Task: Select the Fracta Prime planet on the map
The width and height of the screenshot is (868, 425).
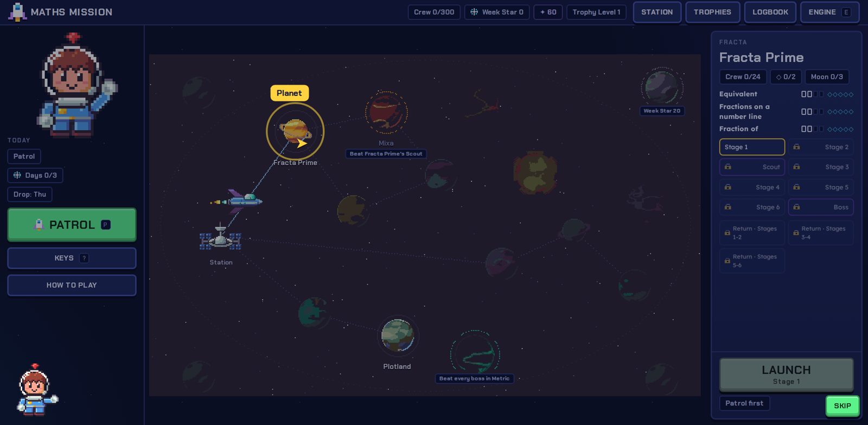Action: pos(295,131)
